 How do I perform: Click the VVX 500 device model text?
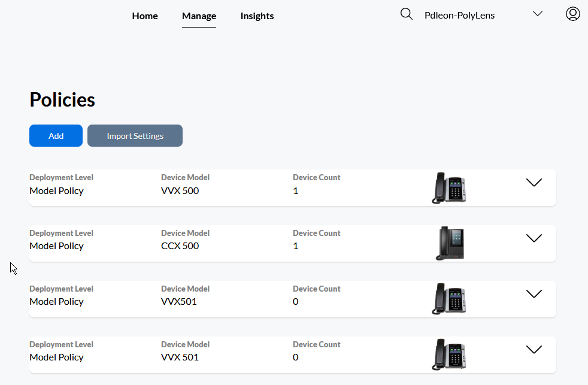(180, 191)
